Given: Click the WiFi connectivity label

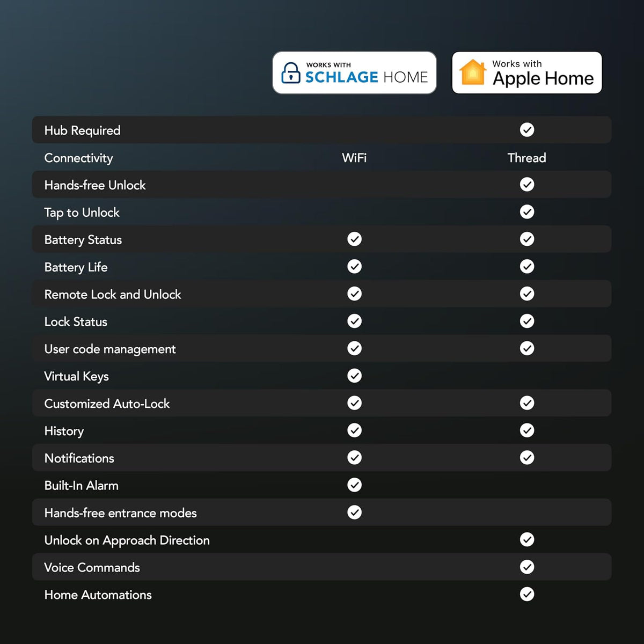Looking at the screenshot, I should pyautogui.click(x=354, y=158).
